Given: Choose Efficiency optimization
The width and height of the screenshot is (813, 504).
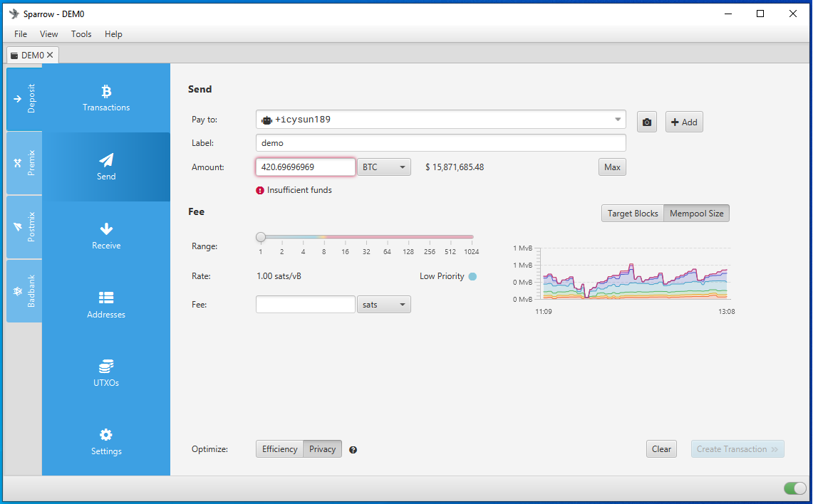Looking at the screenshot, I should [279, 449].
